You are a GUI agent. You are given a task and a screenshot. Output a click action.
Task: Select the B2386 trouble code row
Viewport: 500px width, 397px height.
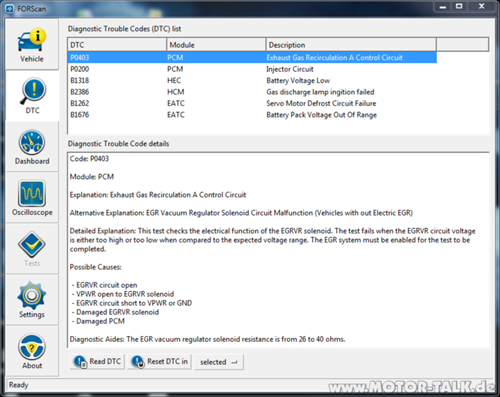252,92
